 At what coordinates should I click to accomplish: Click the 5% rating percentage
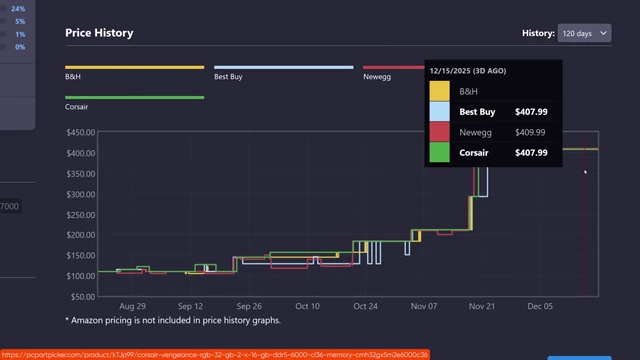[20, 21]
